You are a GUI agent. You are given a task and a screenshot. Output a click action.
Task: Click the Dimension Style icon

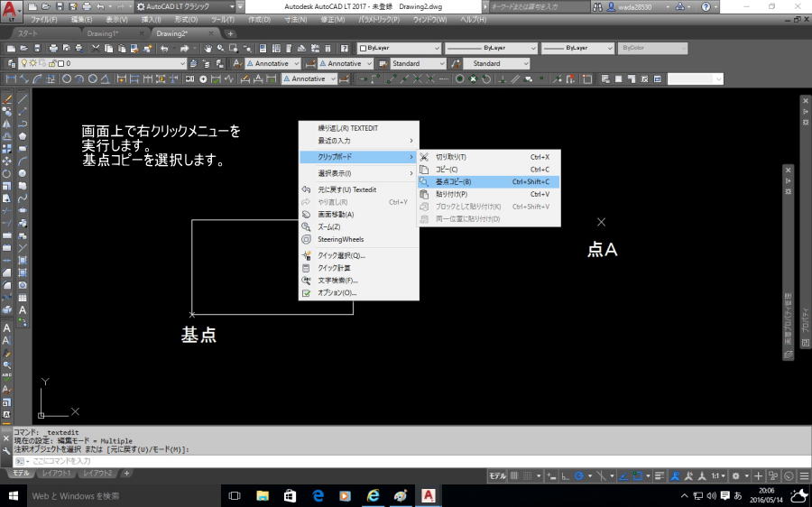310,64
